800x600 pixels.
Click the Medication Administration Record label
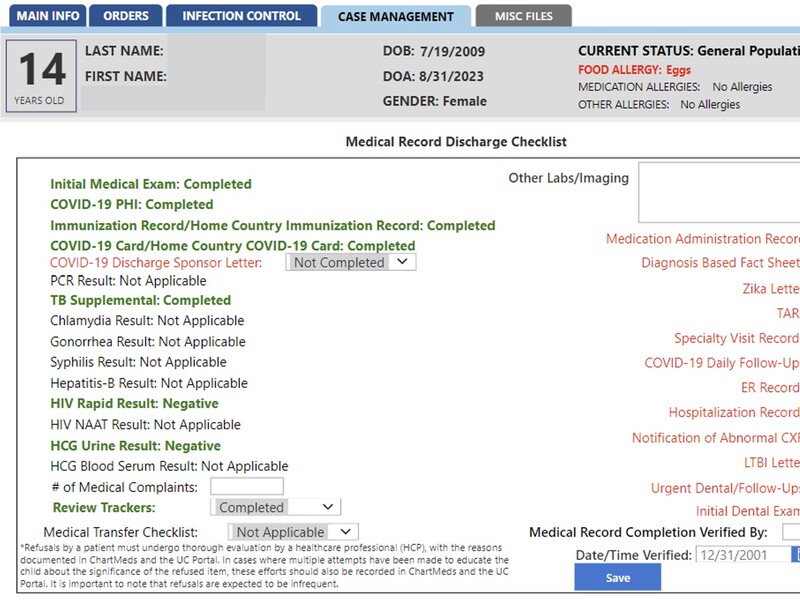702,239
